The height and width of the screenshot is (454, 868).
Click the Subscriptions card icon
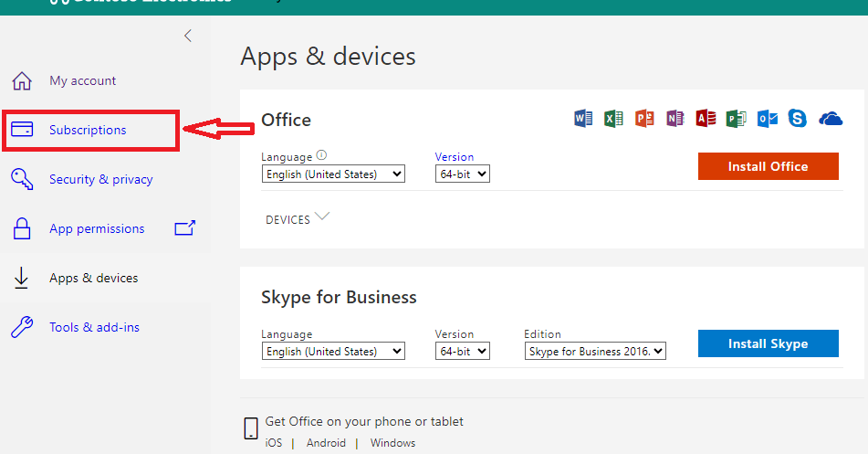pyautogui.click(x=22, y=129)
